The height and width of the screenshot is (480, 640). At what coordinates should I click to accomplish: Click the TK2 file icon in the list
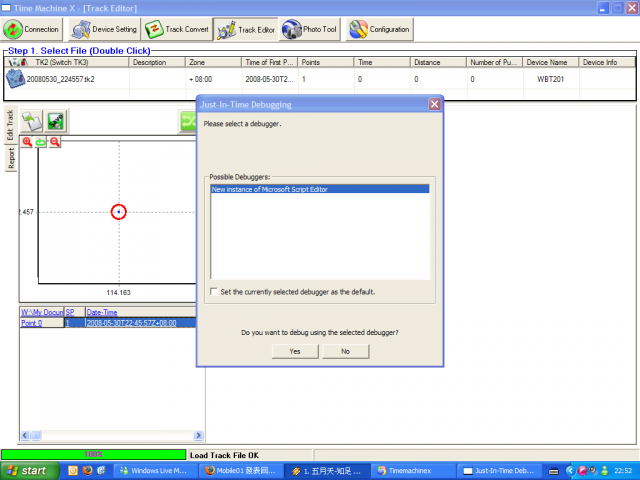click(16, 79)
